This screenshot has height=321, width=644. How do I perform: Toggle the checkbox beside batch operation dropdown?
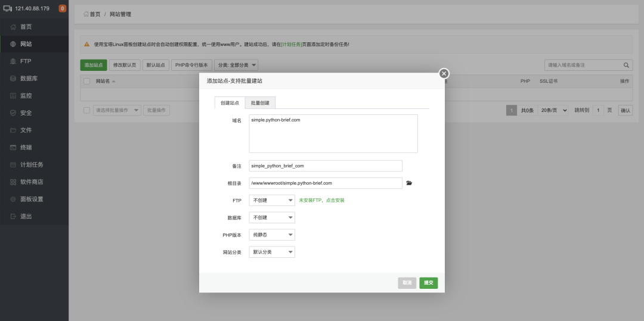87,110
